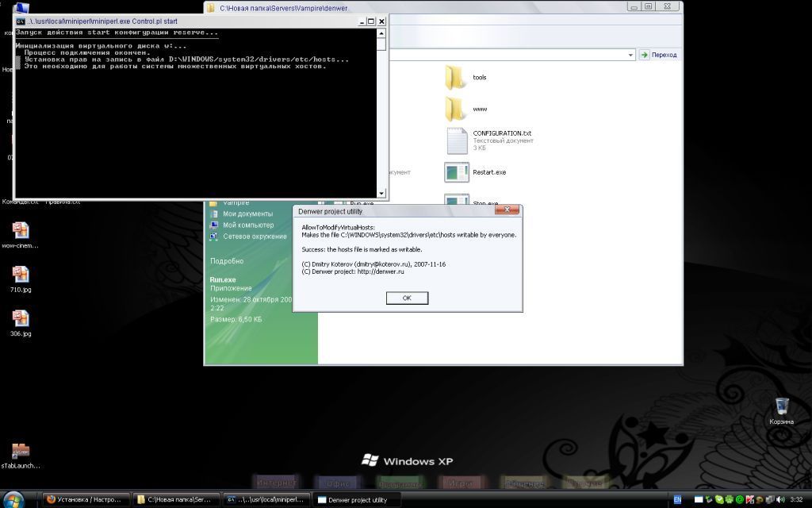The image size is (812, 508).
Task: Open the Корзина recycle bin icon
Action: pos(781,411)
